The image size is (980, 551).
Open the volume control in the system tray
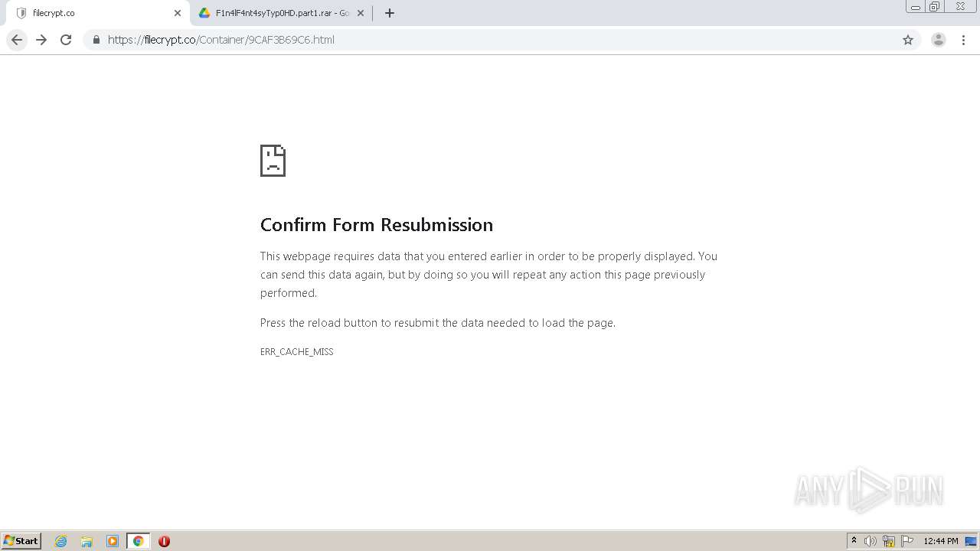pos(871,541)
